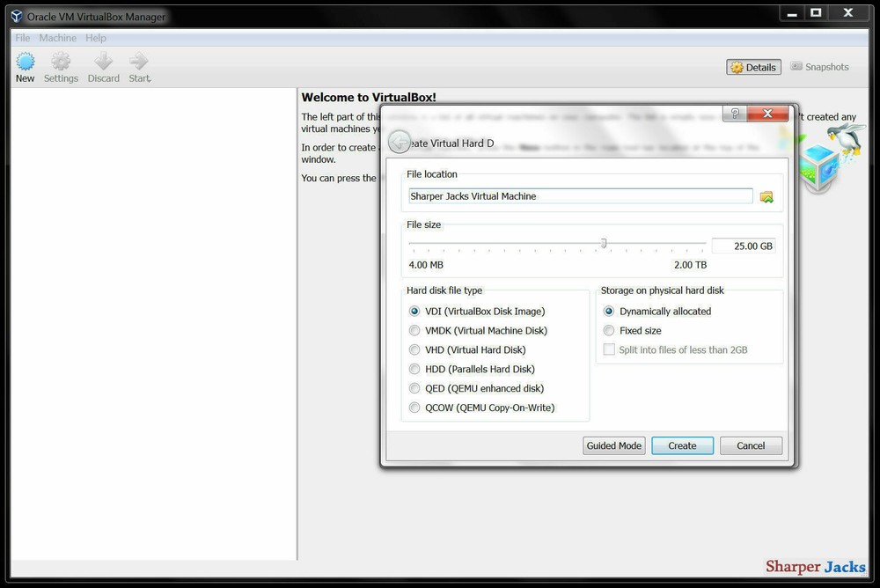
Task: Open Settings from the toolbar
Action: coord(61,66)
